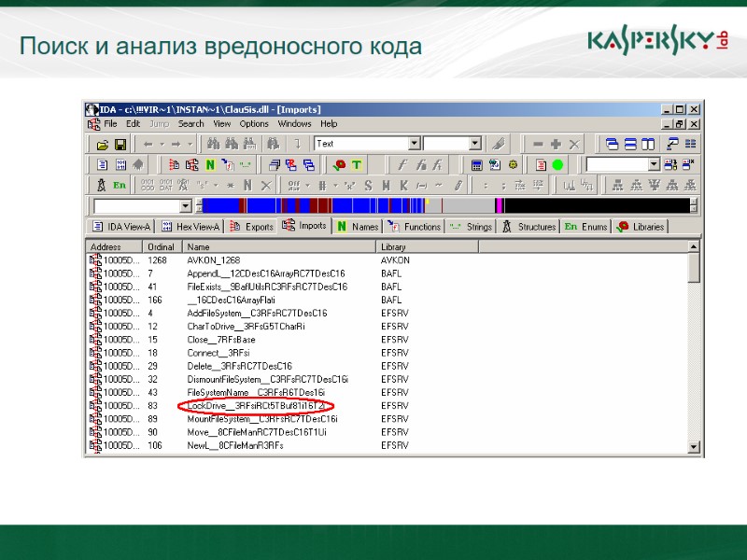Open the Strings window via 'S' icon
The height and width of the screenshot is (560, 747).
[369, 185]
